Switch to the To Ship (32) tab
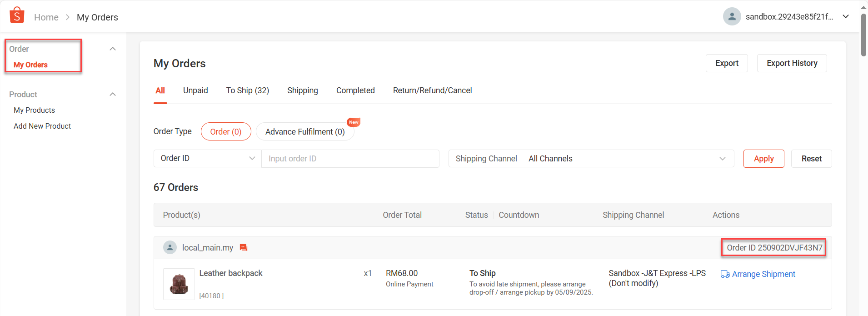Image resolution: width=868 pixels, height=316 pixels. coord(248,90)
